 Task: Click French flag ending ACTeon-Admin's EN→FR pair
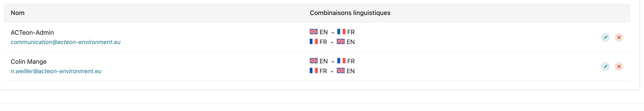(341, 32)
